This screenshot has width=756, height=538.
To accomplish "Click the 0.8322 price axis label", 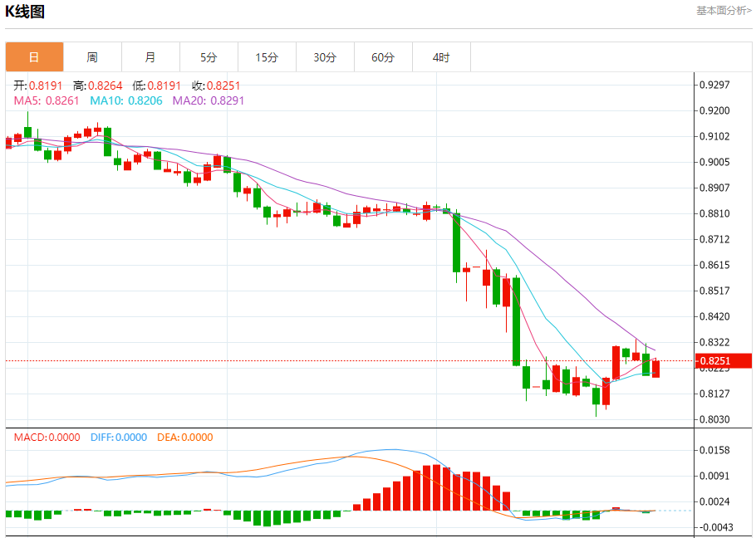I will click(x=715, y=342).
